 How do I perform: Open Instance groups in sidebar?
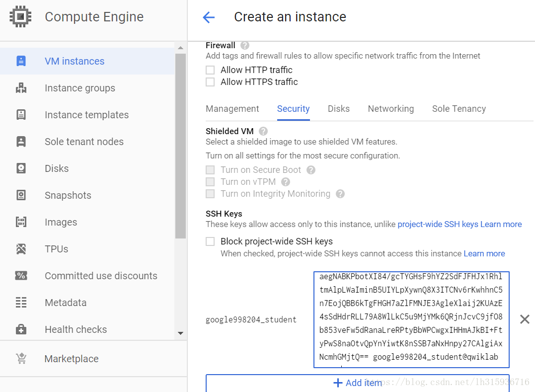tap(80, 88)
